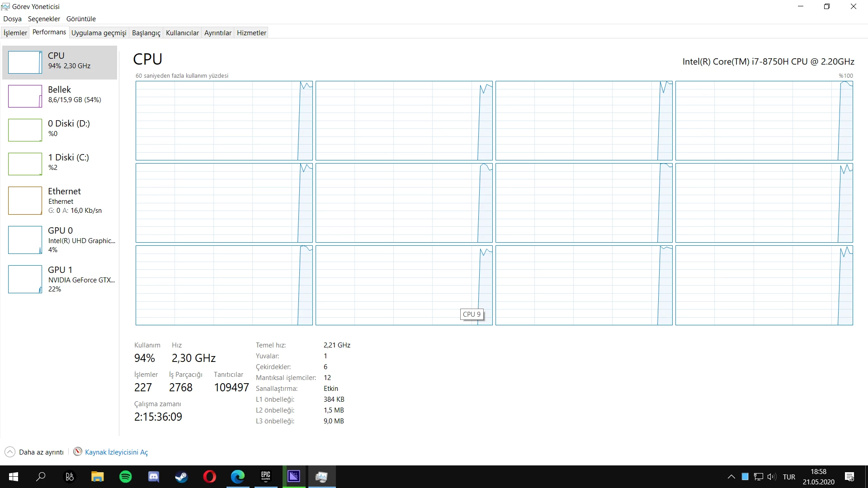The width and height of the screenshot is (868, 488).
Task: Open Bellek memory performance view
Action: pyautogui.click(x=59, y=96)
